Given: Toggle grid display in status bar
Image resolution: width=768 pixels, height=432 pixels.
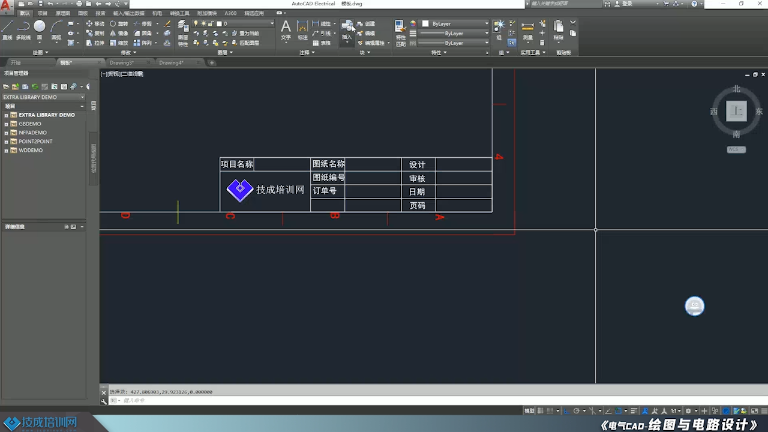Looking at the screenshot, I should 540,411.
